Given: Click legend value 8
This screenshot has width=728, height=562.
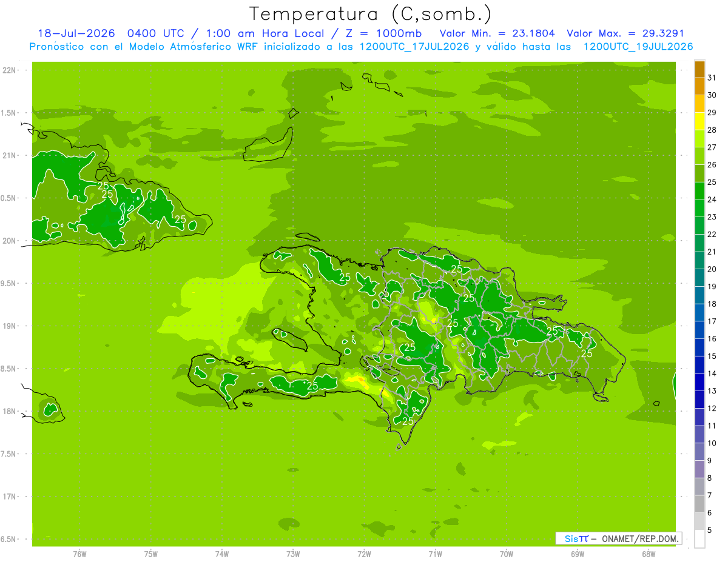Looking at the screenshot, I should (x=710, y=478).
